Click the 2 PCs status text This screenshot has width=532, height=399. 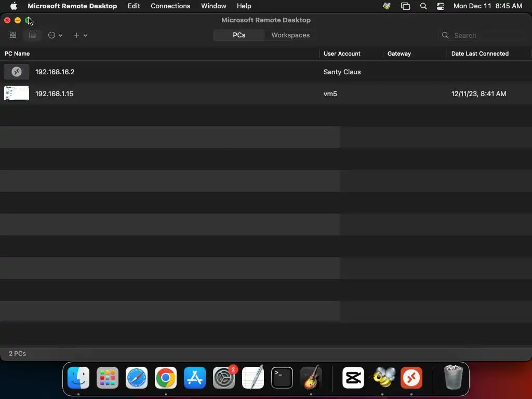click(x=17, y=353)
